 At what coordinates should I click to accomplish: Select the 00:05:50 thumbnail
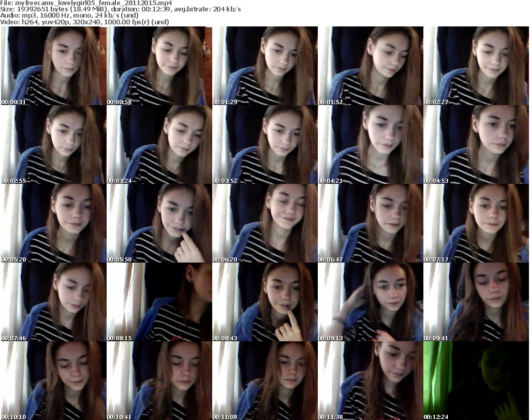pos(159,223)
